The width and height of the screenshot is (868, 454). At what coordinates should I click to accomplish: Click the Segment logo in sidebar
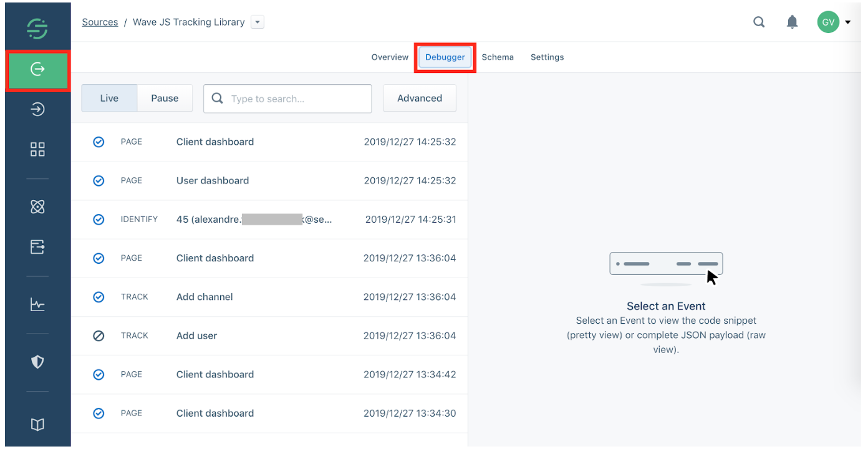point(37,28)
